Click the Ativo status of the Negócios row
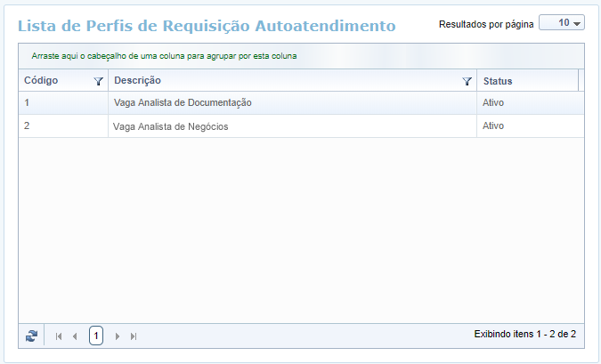Viewport: 601px width, 364px height. (x=493, y=125)
